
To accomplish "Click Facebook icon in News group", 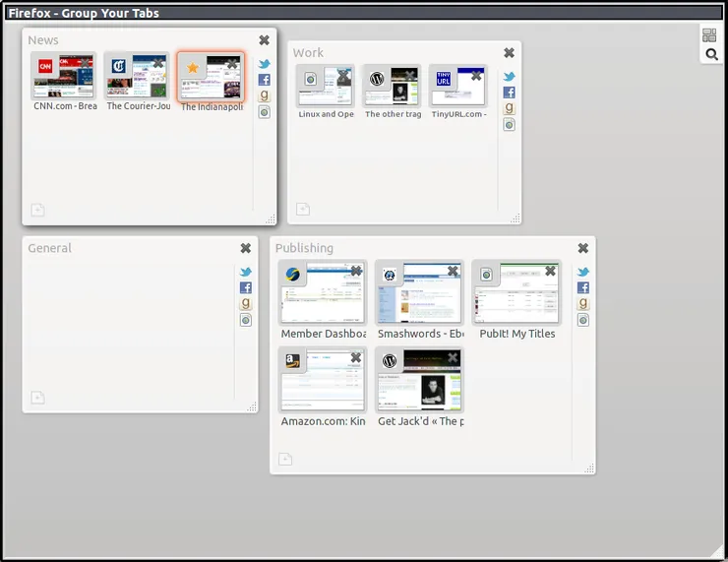I will pos(265,80).
